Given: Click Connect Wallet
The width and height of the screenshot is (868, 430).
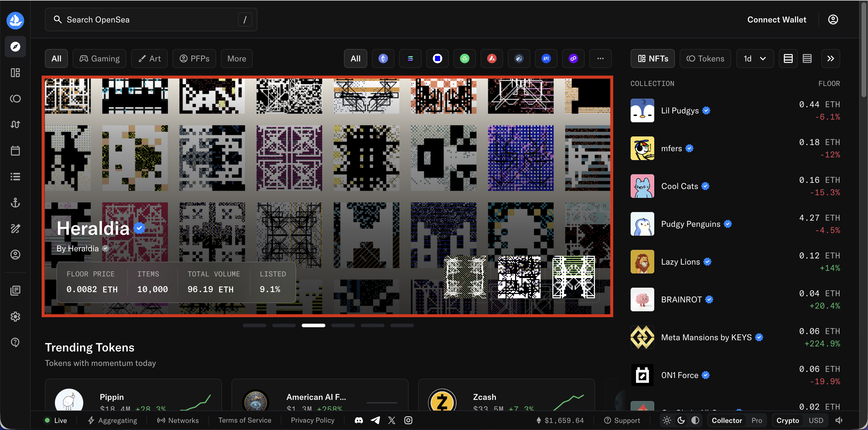Looking at the screenshot, I should 777,19.
